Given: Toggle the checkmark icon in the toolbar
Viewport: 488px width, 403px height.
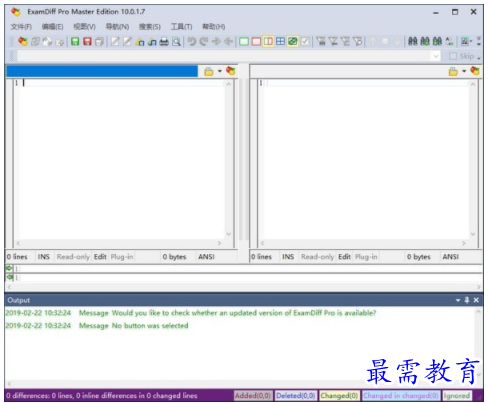Looking at the screenshot, I should tap(305, 42).
